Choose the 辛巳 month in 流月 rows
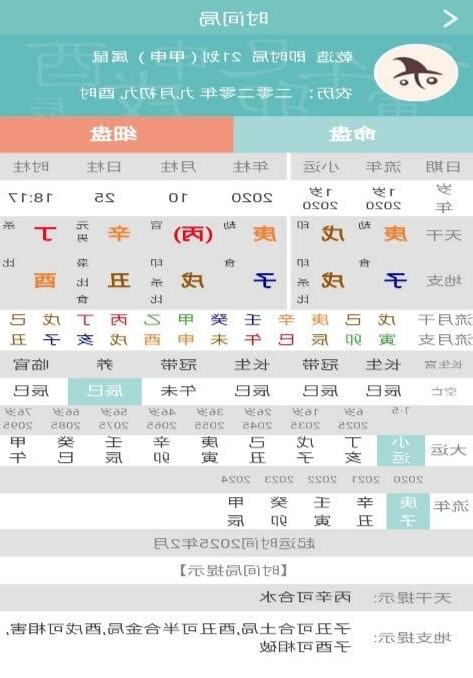 [x=286, y=330]
